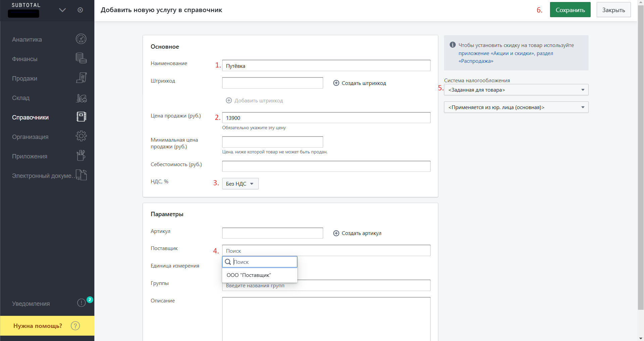Click the plus icon for Создать штрихкод
Image resolution: width=644 pixels, height=341 pixels.
tap(336, 83)
